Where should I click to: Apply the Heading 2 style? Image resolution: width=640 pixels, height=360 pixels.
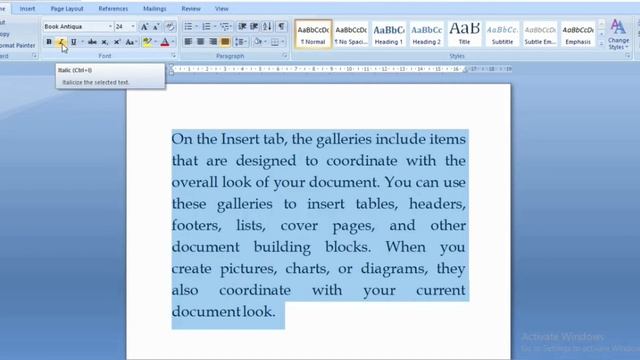point(426,34)
